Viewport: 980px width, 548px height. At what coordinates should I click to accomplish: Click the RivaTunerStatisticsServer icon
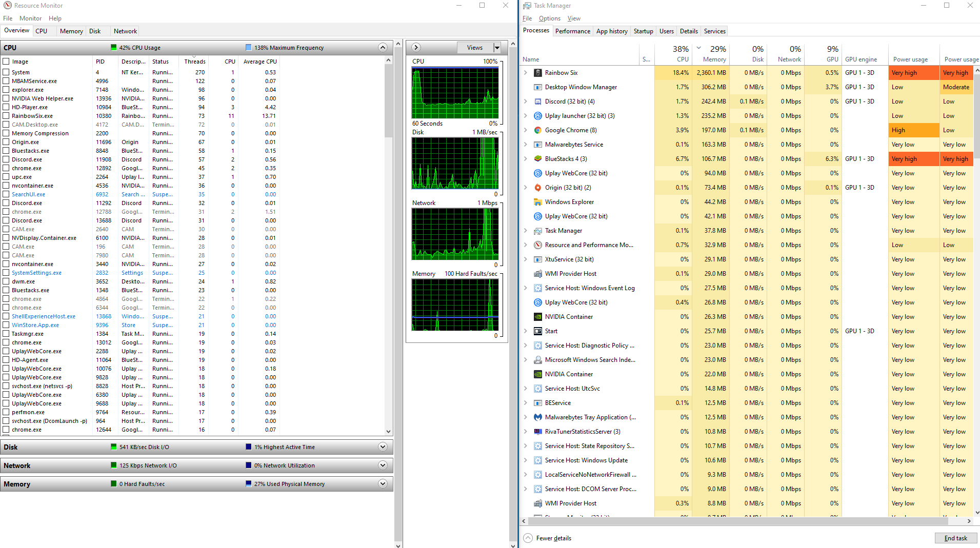[537, 432]
